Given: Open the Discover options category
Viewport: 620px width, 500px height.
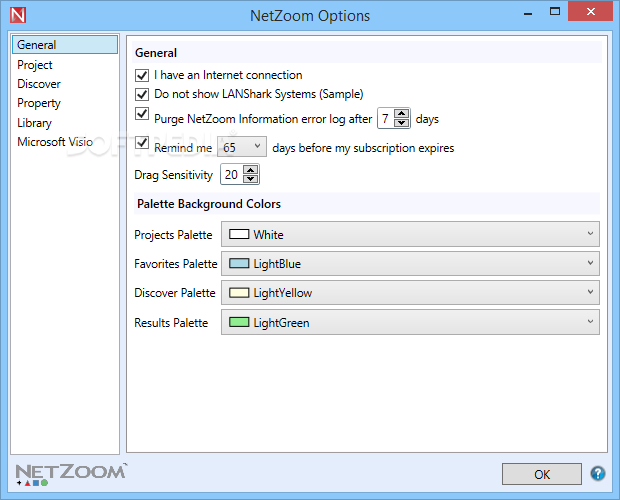Looking at the screenshot, I should (x=39, y=84).
